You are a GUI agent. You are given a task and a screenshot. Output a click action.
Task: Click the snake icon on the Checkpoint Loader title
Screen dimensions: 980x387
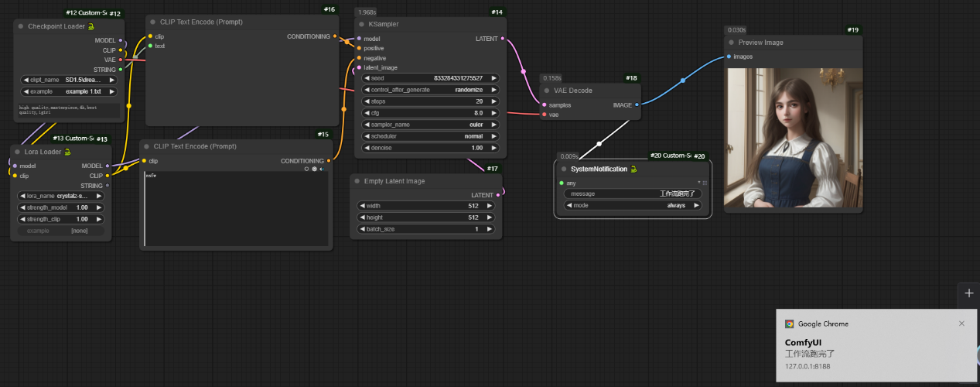pos(91,26)
